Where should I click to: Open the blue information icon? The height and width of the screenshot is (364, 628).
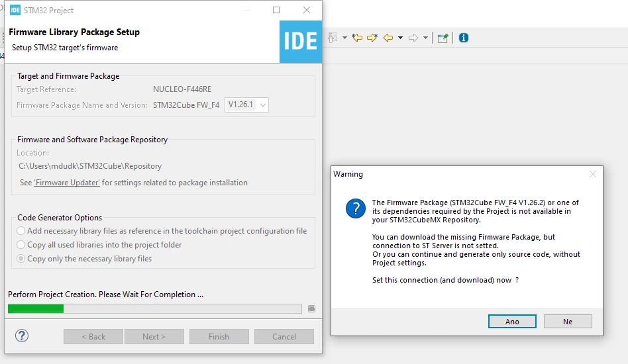(x=464, y=38)
